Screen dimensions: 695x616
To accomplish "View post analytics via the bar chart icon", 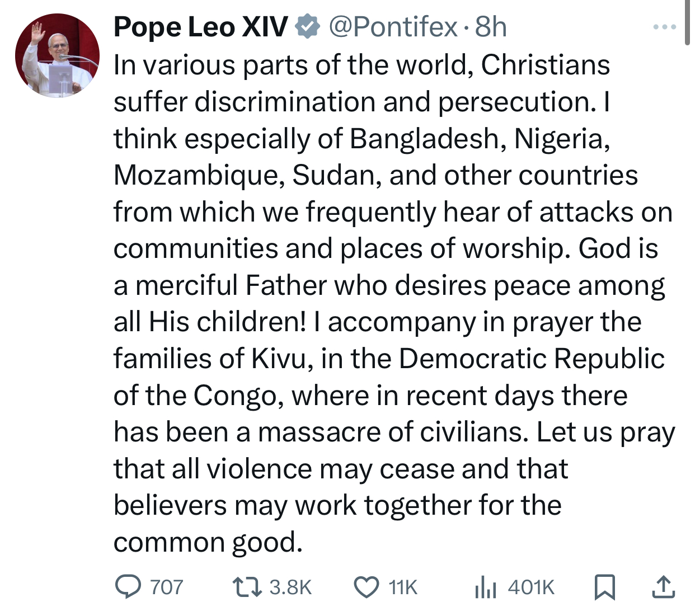I will pyautogui.click(x=487, y=587).
